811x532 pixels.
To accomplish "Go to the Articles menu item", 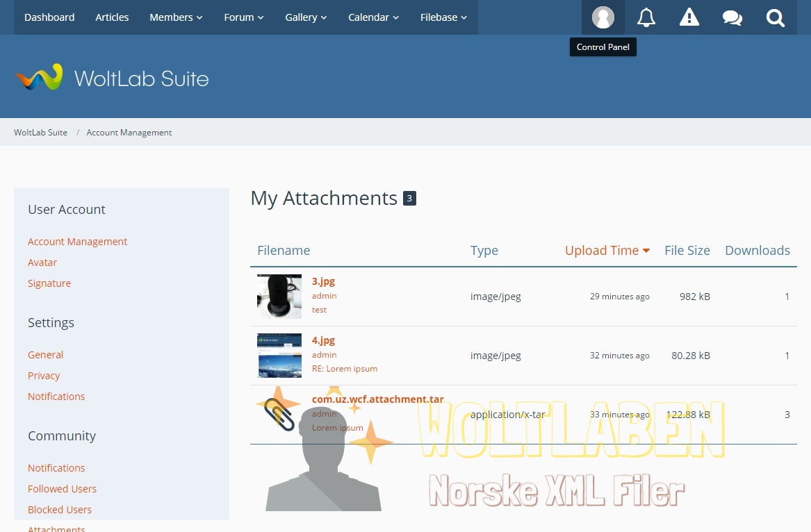I will coord(112,17).
